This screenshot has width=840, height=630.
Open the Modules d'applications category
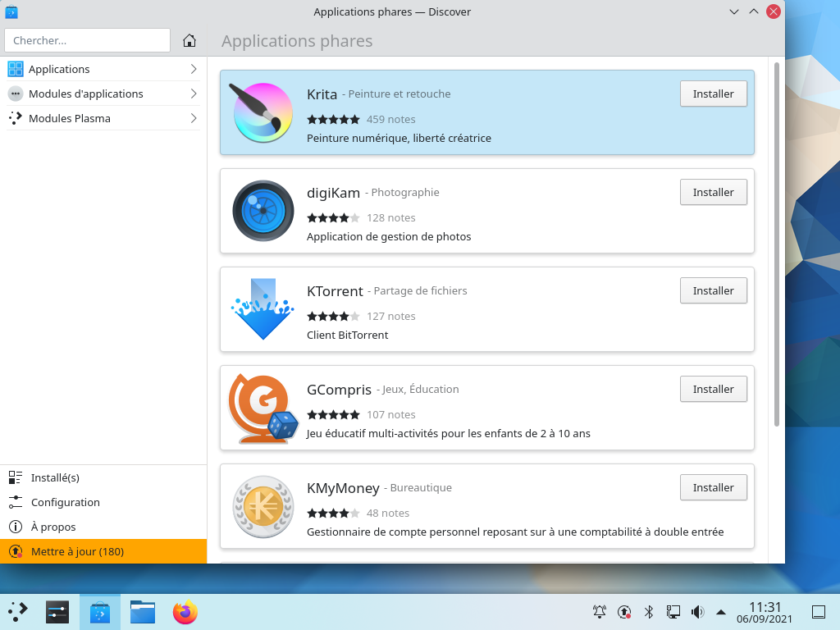pos(103,94)
